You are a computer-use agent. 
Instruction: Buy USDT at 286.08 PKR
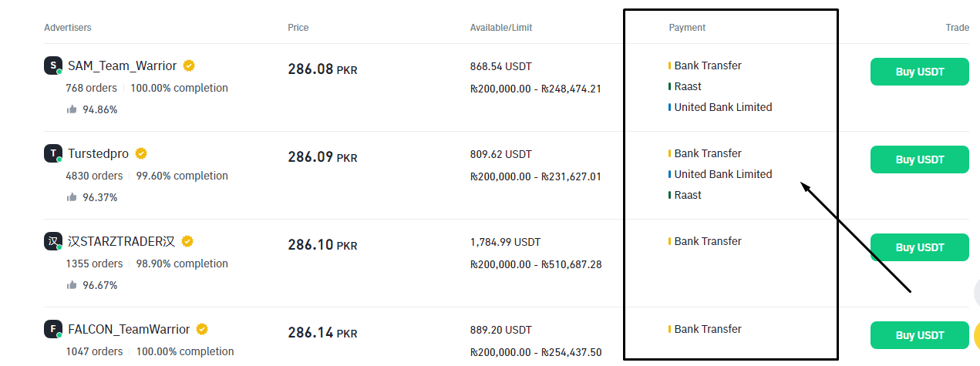tap(919, 72)
